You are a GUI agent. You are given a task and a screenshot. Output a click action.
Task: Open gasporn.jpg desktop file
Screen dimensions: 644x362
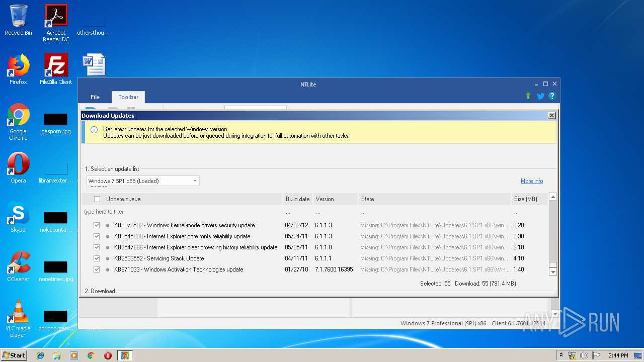pyautogui.click(x=56, y=124)
